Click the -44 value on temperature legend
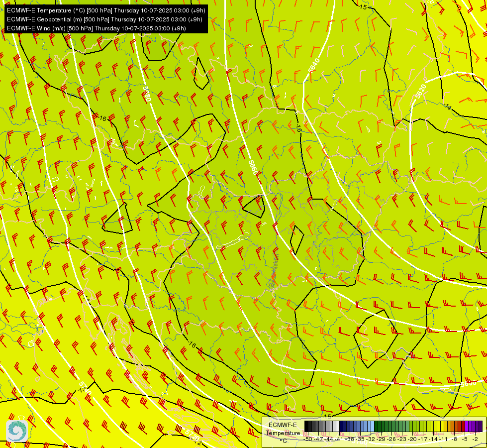This screenshot has width=487, height=448. (x=329, y=440)
